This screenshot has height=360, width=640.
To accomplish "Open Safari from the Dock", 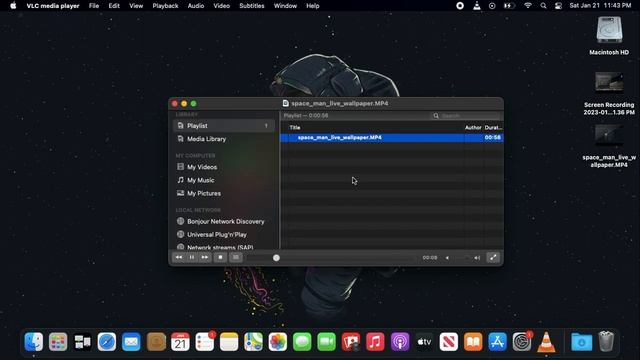I will tap(107, 342).
